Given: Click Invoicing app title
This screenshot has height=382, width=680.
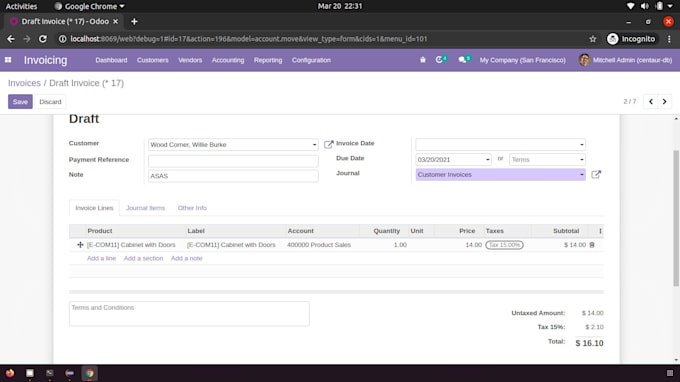Looking at the screenshot, I should point(46,60).
